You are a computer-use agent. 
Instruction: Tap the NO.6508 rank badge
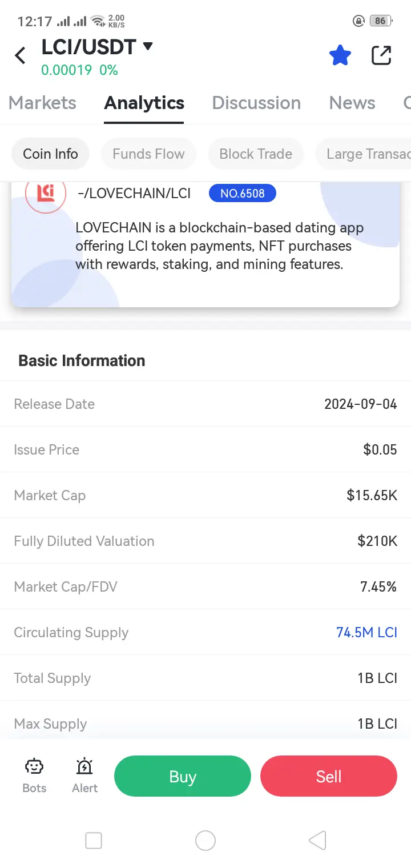[243, 193]
